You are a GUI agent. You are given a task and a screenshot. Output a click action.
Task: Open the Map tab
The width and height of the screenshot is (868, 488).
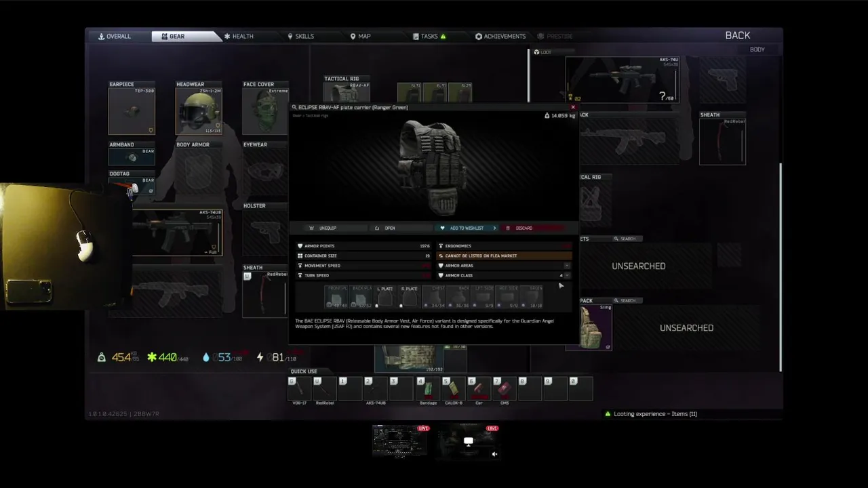pos(360,36)
